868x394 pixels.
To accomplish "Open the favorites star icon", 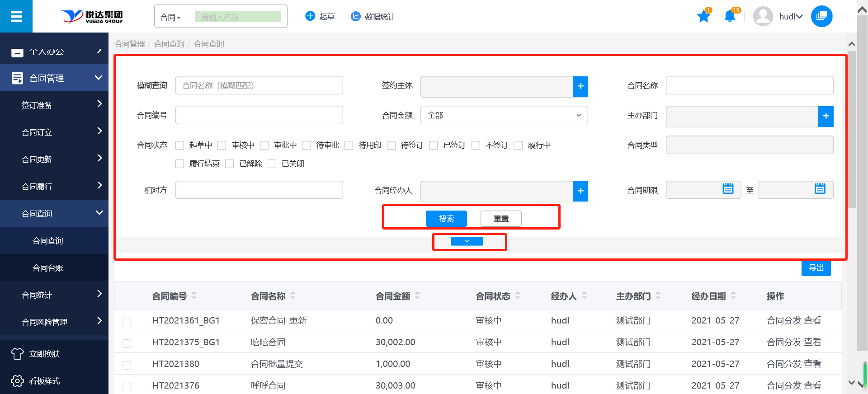I will 703,17.
